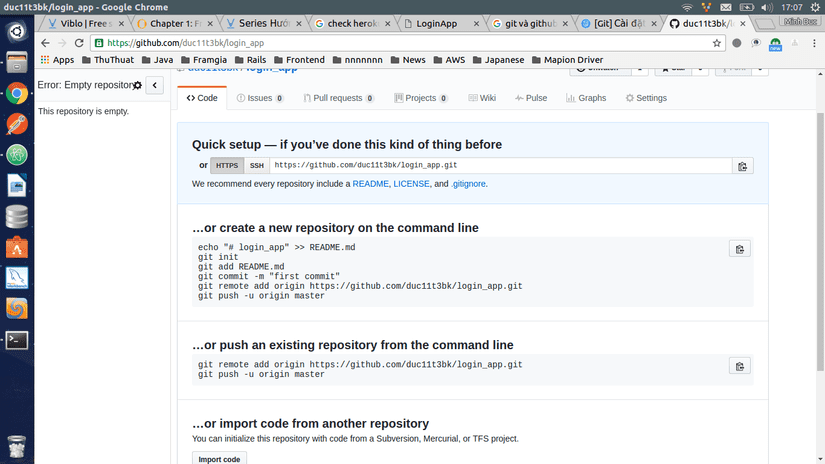Open the README link
Screen dimensions: 825x464
click(x=370, y=184)
